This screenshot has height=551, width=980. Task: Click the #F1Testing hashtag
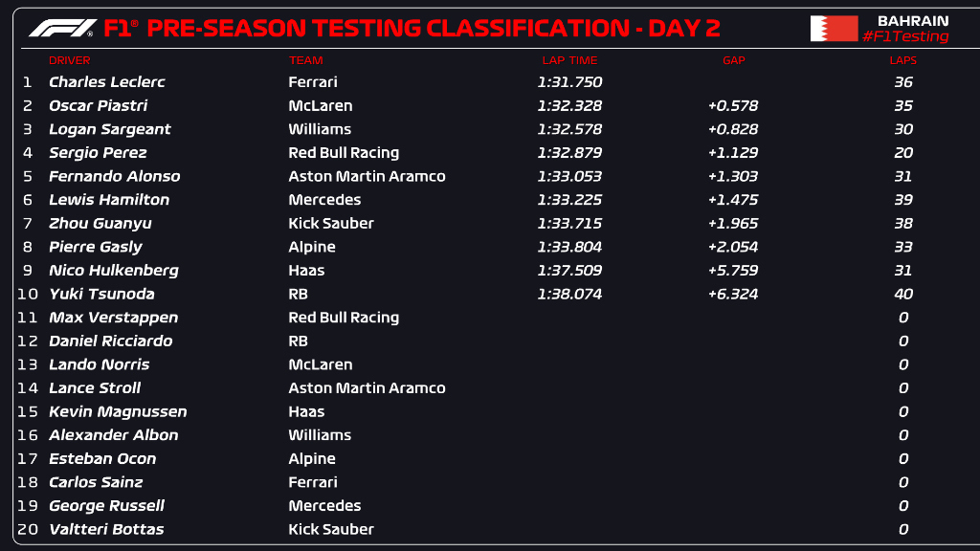pyautogui.click(x=904, y=37)
